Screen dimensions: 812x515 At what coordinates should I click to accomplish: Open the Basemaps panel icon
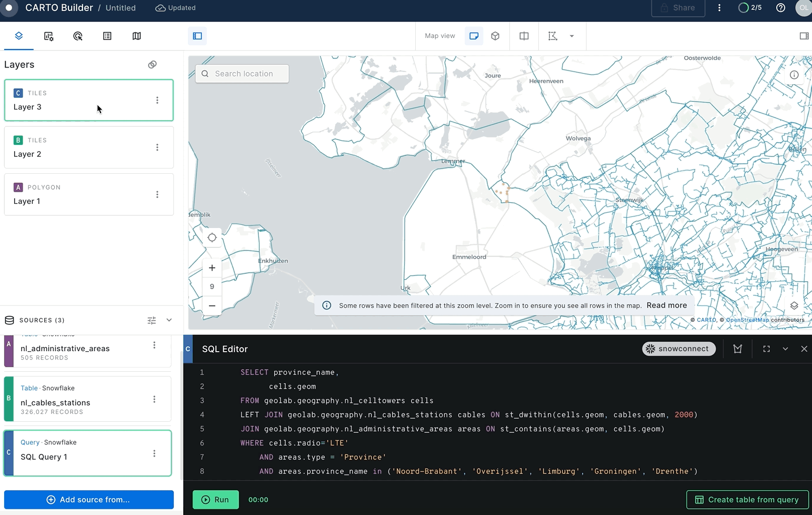pyautogui.click(x=137, y=36)
